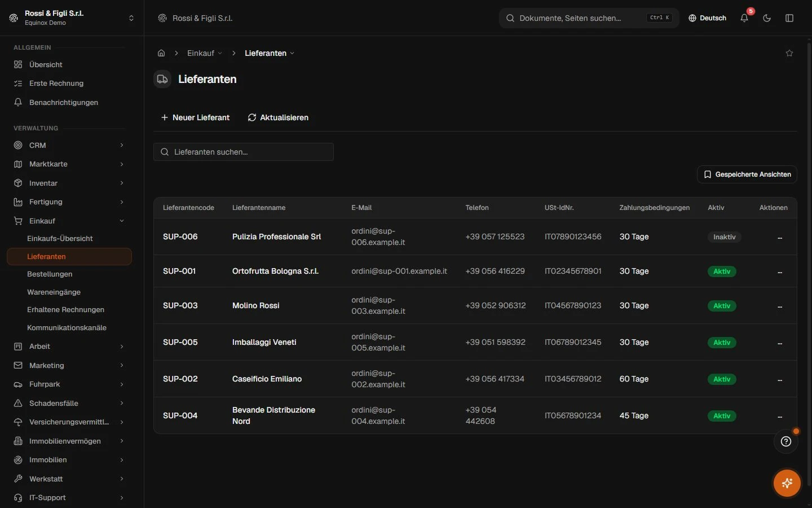812x508 pixels.
Task: Open actions menu for SUP-004 row
Action: click(x=780, y=416)
